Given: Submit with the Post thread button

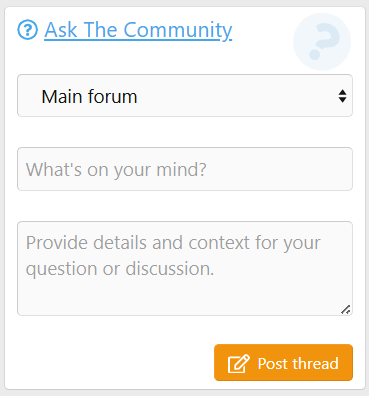Looking at the screenshot, I should pyautogui.click(x=283, y=363).
